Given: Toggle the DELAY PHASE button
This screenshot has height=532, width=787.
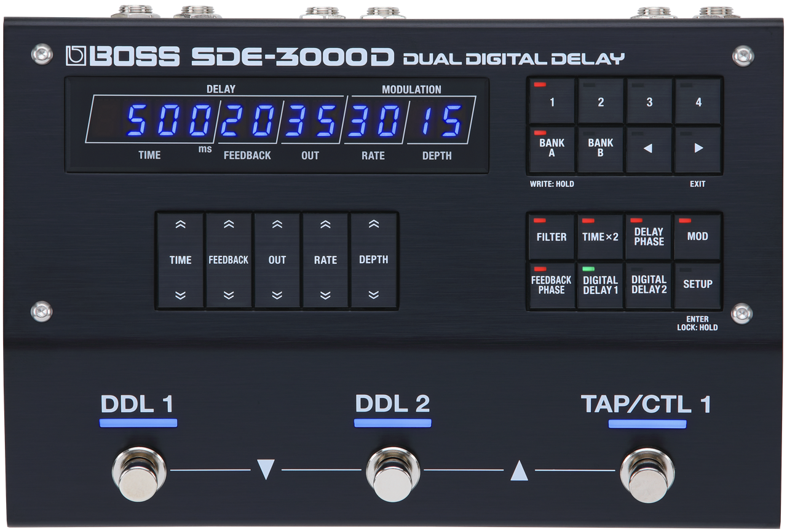Looking at the screenshot, I should 649,237.
